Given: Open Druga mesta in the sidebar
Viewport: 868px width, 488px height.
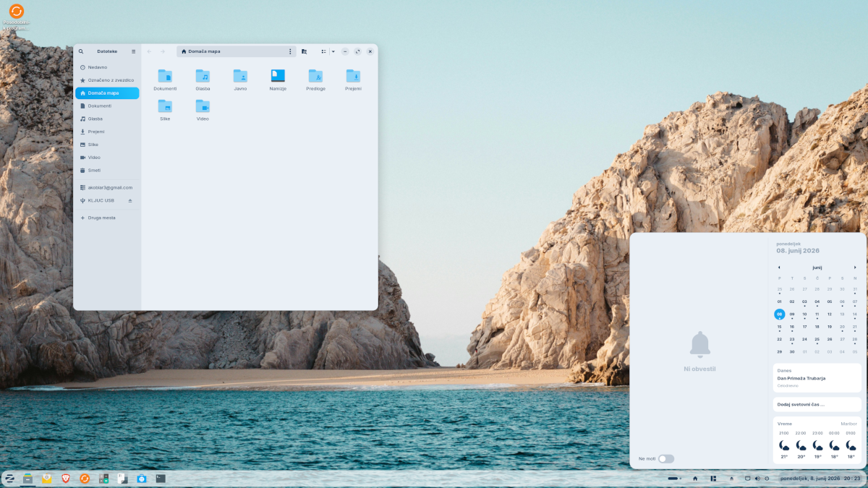Looking at the screenshot, I should point(107,218).
